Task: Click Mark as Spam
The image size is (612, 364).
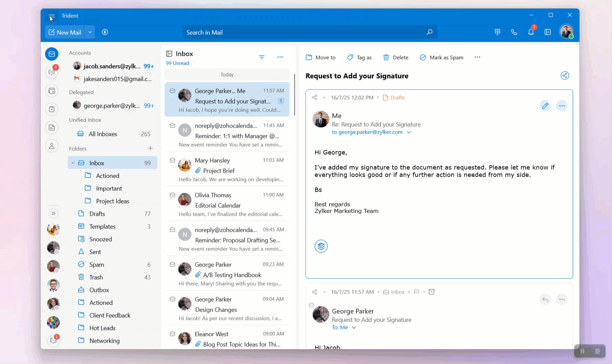Action: coord(441,58)
